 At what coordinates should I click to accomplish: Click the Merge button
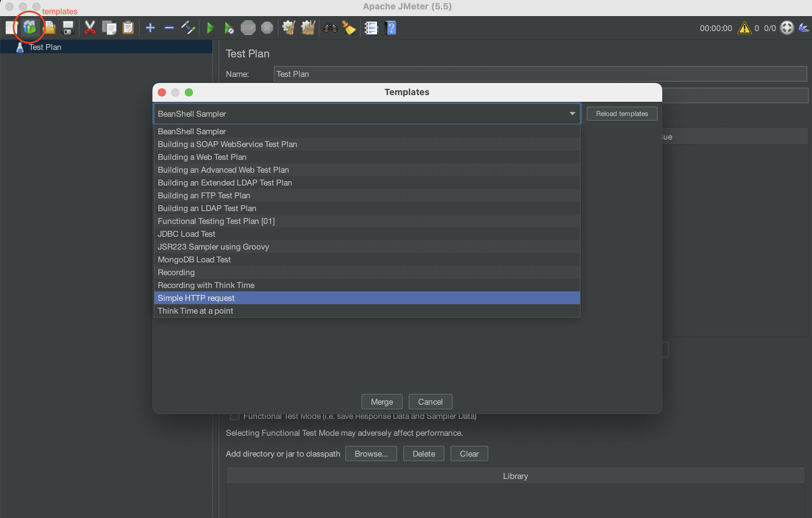(382, 402)
